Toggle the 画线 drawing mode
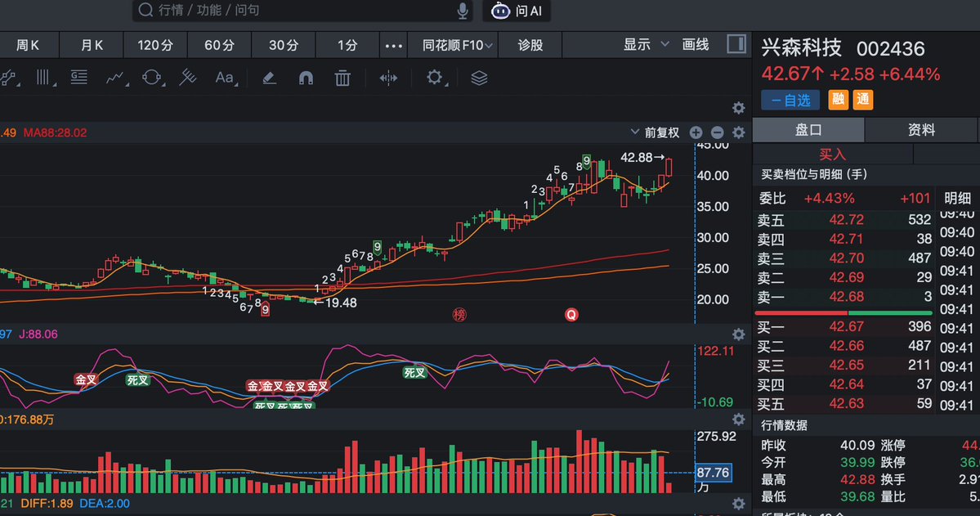 696,44
